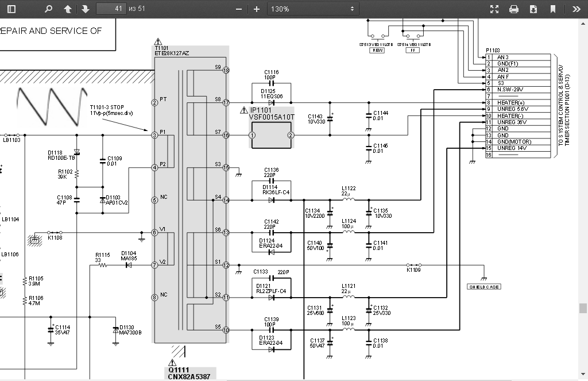Click the page number field showing 41
Viewport: 588px width, 381px height.
(x=111, y=9)
